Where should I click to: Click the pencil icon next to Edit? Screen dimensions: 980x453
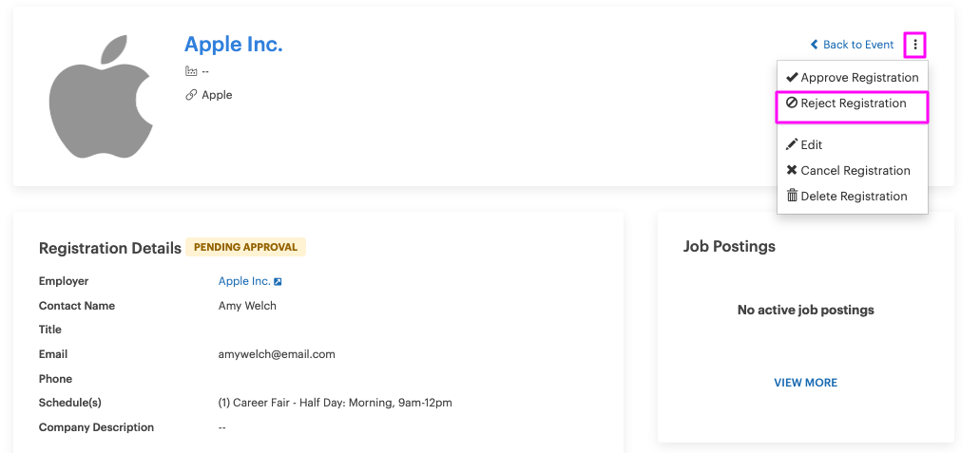[x=792, y=145]
